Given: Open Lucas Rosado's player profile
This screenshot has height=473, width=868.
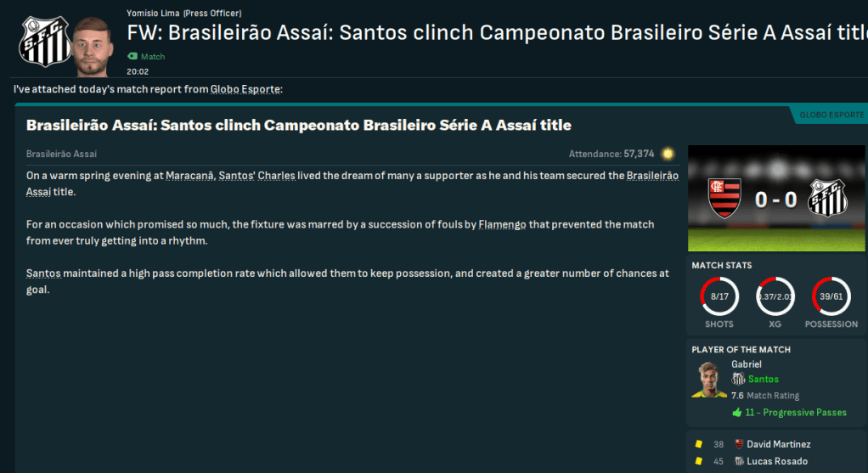Looking at the screenshot, I should 776,461.
